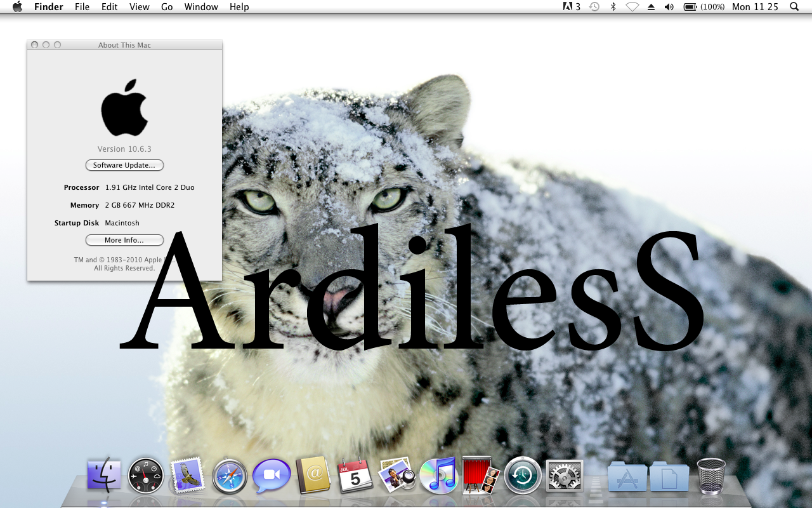This screenshot has height=508, width=812.
Task: Open the Documents folder stack in Dock
Action: [669, 476]
